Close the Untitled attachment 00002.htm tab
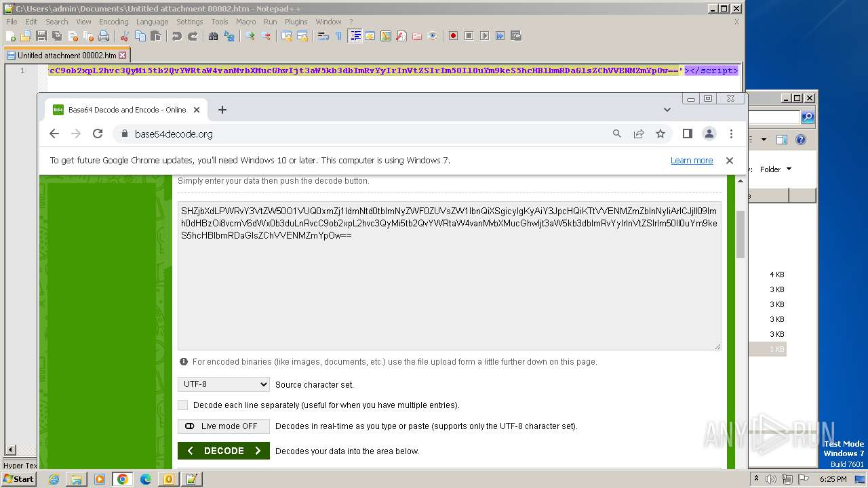This screenshot has width=868, height=488. pos(123,56)
